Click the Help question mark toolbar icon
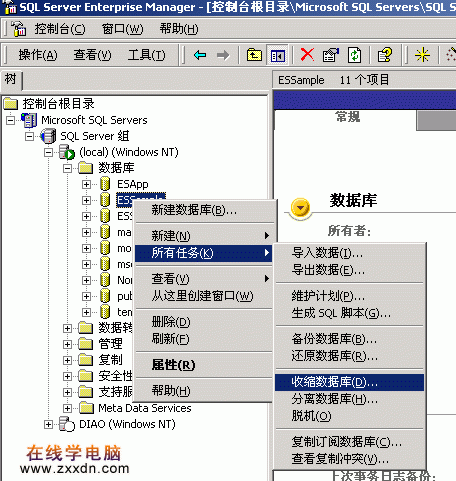 point(384,55)
